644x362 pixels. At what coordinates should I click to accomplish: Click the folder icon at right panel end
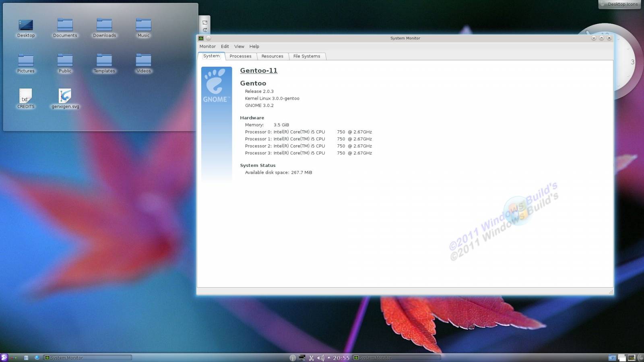tap(612, 358)
